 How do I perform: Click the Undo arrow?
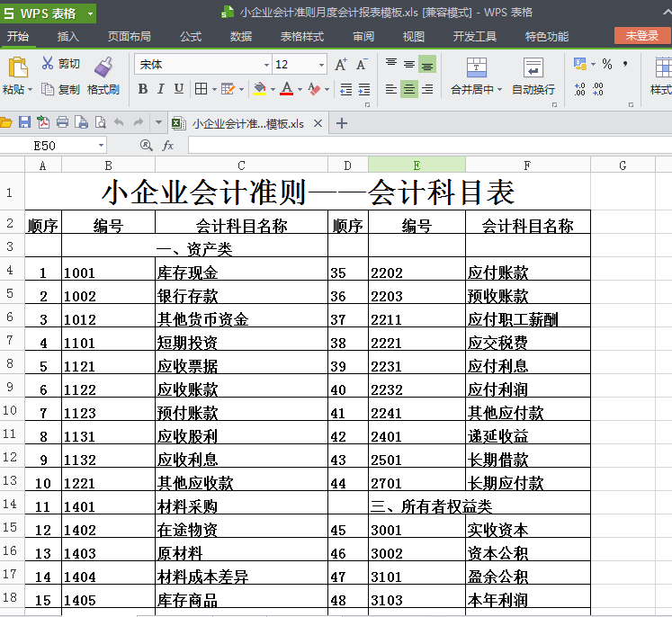[119, 122]
